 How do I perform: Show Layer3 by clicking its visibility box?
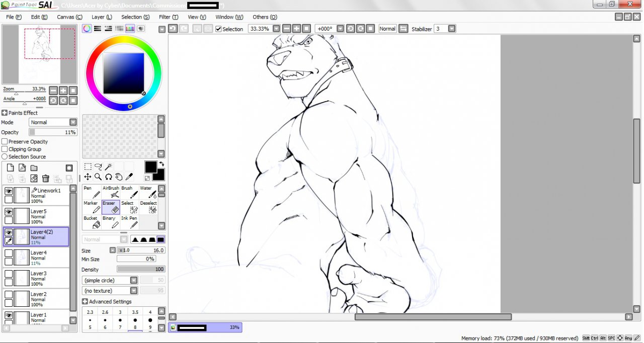[9, 274]
